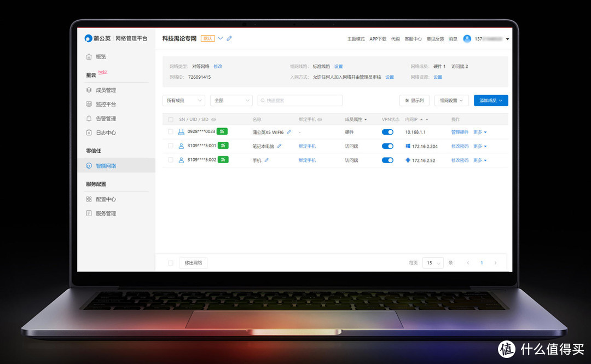
Task: Open 成员属性 column filter arrow
Action: click(366, 119)
